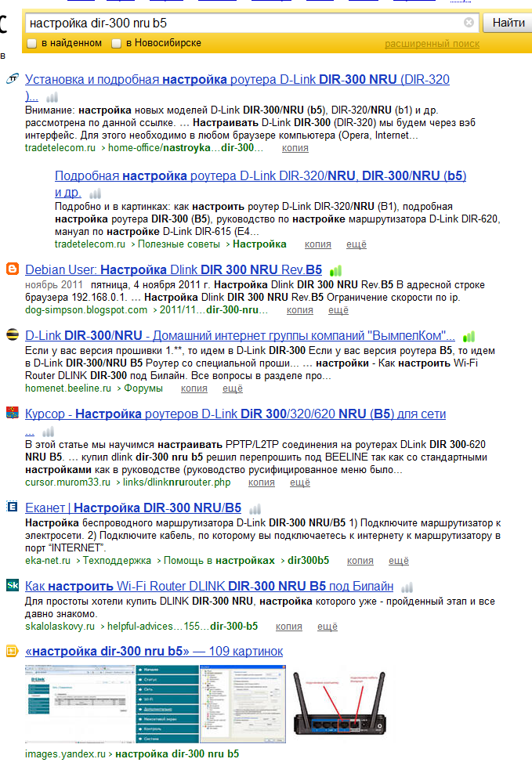Expand ещё for the skalolaskovy.ru result
The width and height of the screenshot is (532, 766).
pyautogui.click(x=328, y=627)
